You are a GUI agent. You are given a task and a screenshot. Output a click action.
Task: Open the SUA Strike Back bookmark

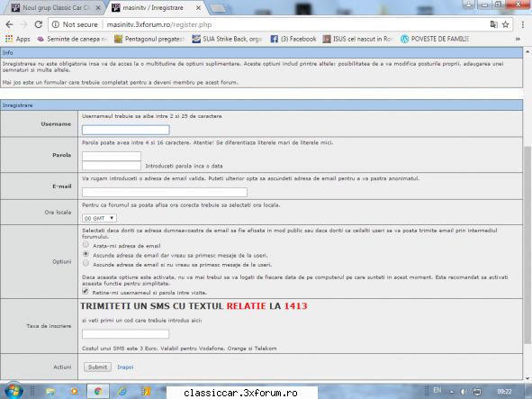pyautogui.click(x=228, y=39)
